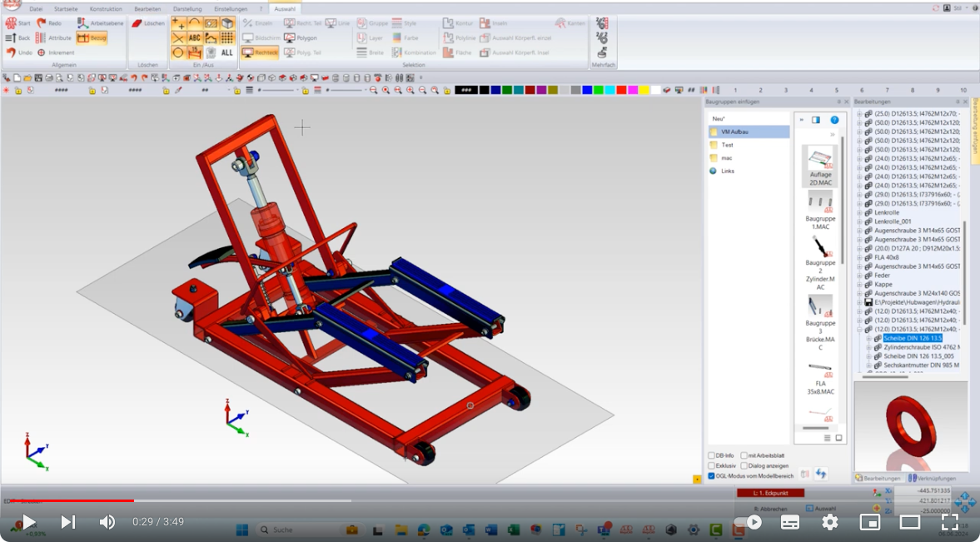Toggle the 3D cube filter in Ein/Aus
980x542 pixels.
(227, 23)
